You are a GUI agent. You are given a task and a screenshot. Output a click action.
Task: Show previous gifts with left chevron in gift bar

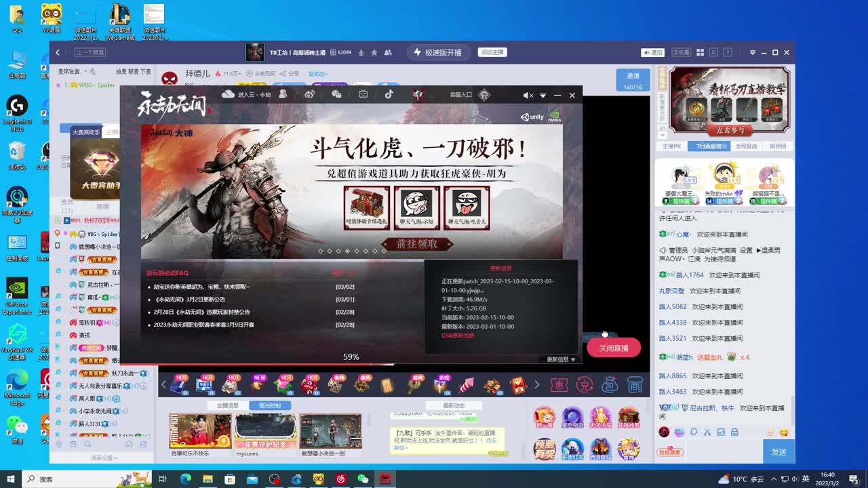click(163, 385)
